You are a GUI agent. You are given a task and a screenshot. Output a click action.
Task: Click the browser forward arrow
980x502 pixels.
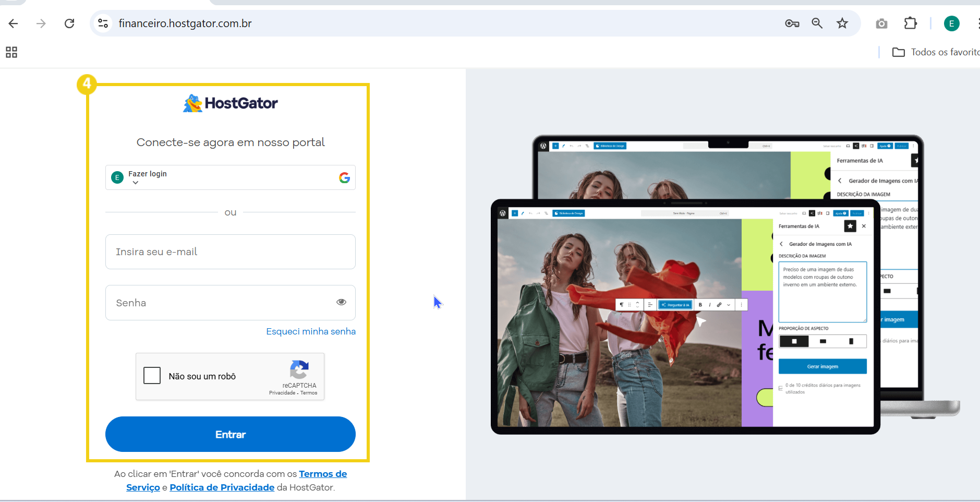(41, 23)
